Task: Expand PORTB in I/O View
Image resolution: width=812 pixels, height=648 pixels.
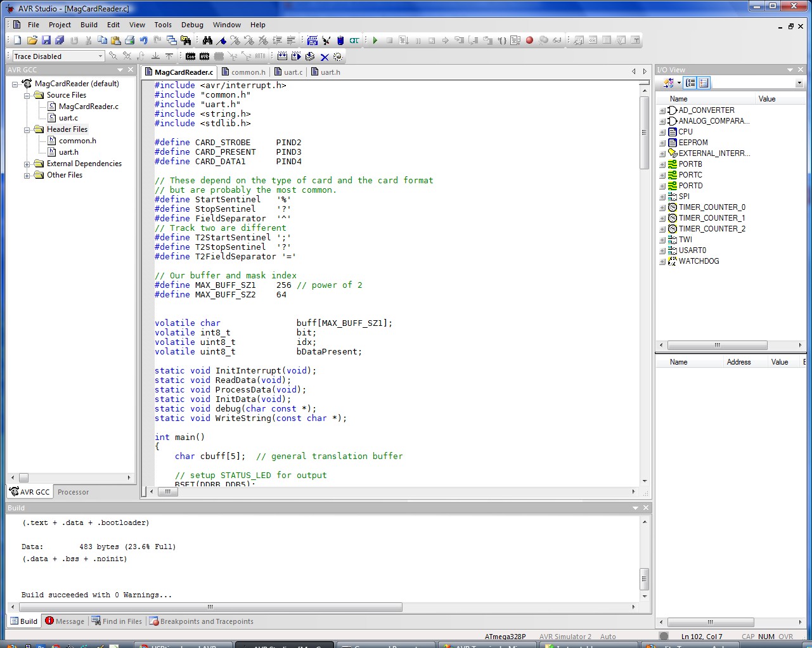Action: point(662,164)
